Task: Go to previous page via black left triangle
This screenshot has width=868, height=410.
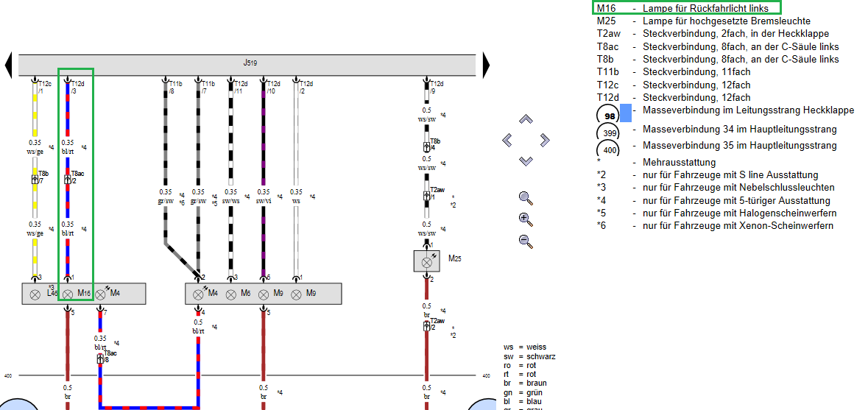Action: click(8, 65)
